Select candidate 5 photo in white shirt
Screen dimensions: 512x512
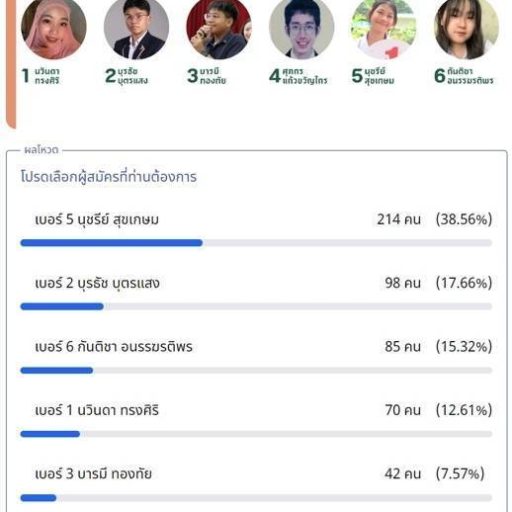pos(384,28)
